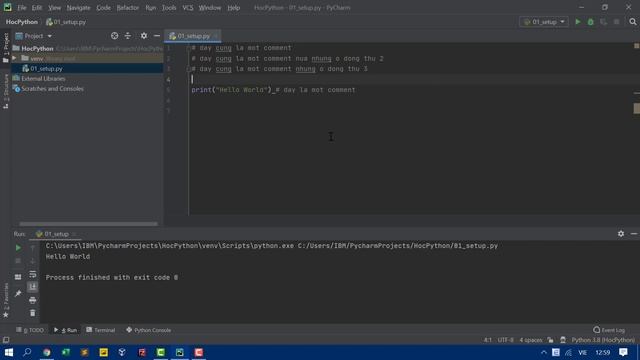Toggle the Project side tool window button

tap(6, 48)
